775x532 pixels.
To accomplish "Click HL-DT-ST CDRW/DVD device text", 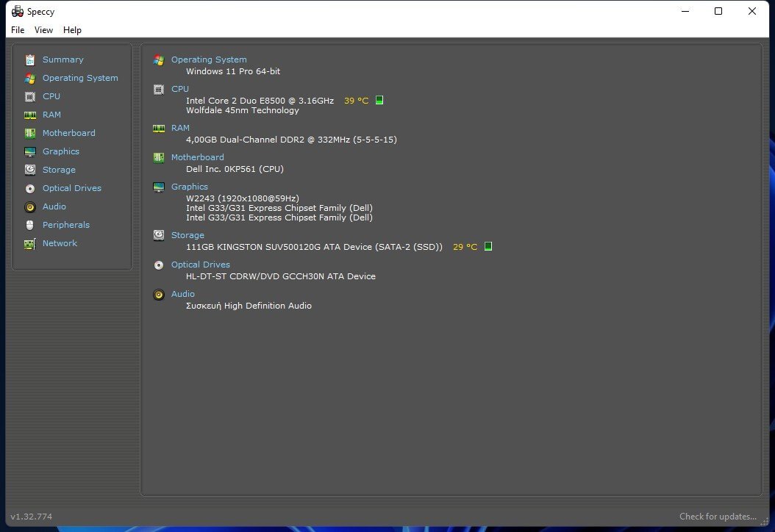I will pos(281,276).
